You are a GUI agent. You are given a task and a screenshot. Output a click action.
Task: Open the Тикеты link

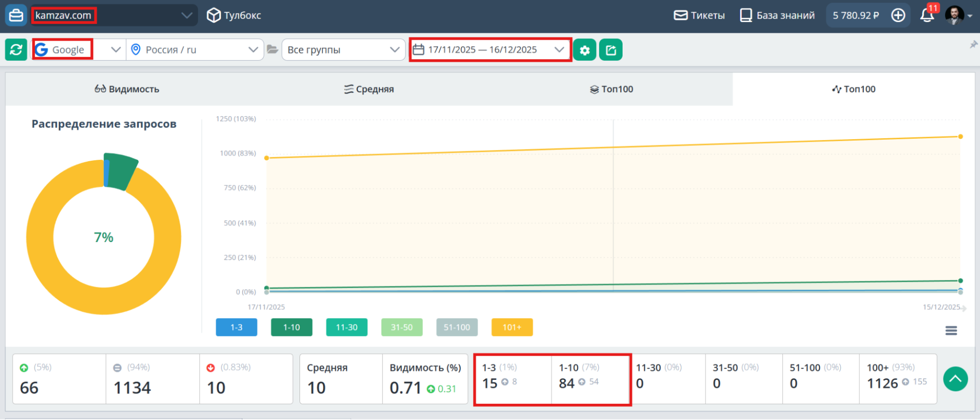point(699,15)
